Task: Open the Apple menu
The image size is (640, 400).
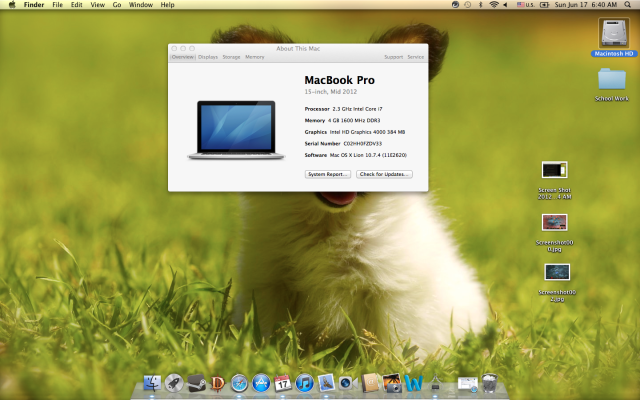Action: click(12, 5)
